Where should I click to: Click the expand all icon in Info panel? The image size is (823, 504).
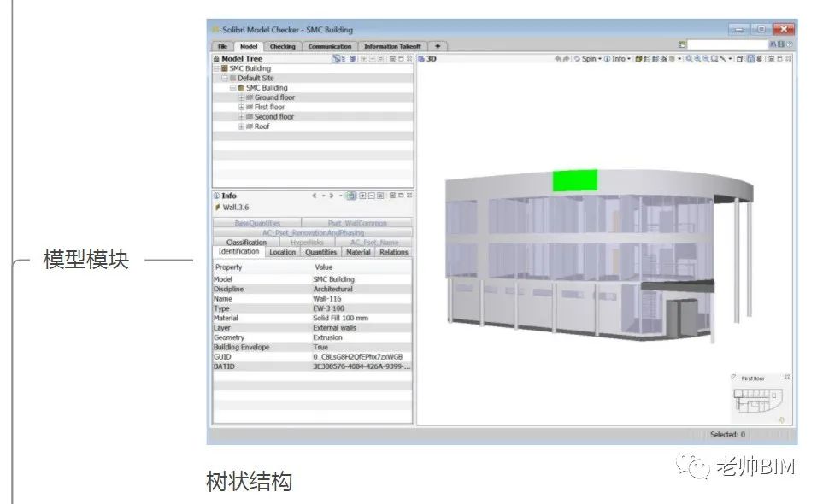362,196
